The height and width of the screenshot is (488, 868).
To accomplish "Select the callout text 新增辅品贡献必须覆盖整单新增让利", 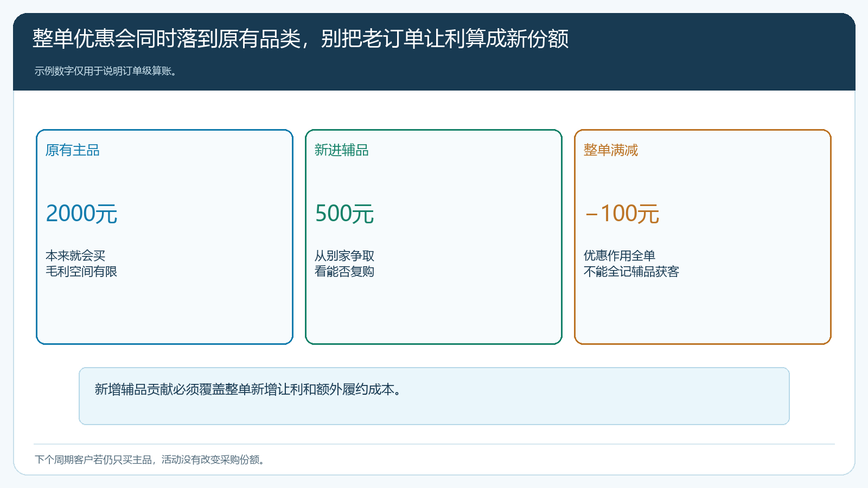I will (x=248, y=389).
